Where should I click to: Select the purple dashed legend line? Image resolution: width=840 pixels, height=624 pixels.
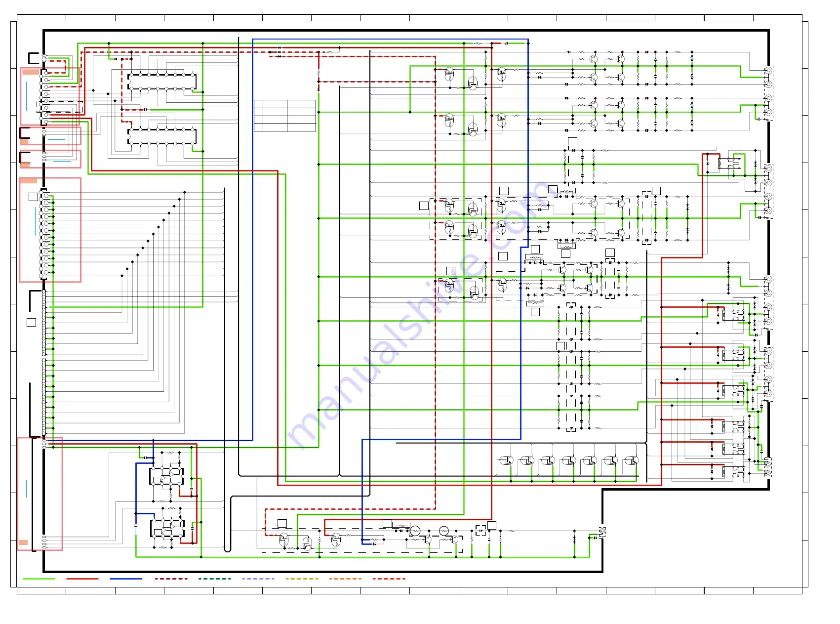coord(258,579)
